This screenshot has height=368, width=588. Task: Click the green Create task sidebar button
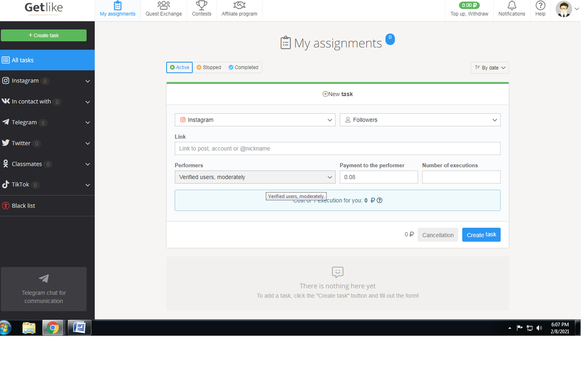pyautogui.click(x=44, y=35)
